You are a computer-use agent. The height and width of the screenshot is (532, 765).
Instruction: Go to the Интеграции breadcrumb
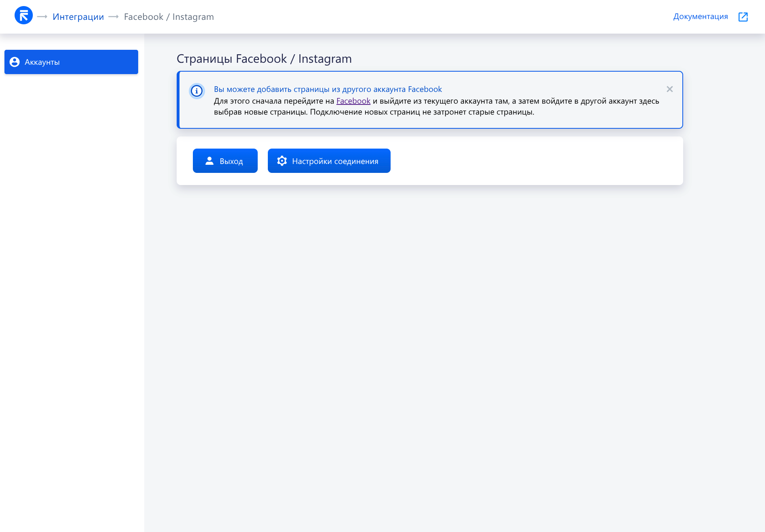78,17
